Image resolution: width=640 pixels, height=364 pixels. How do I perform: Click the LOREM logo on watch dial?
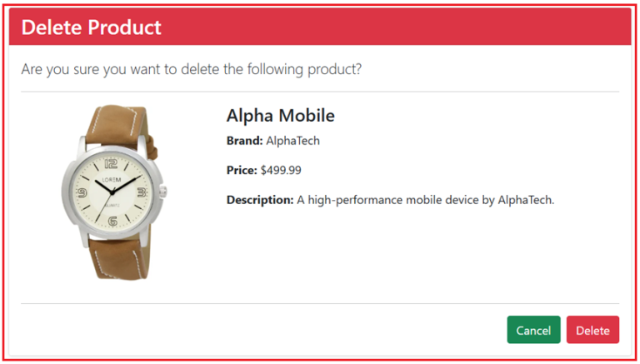(111, 179)
